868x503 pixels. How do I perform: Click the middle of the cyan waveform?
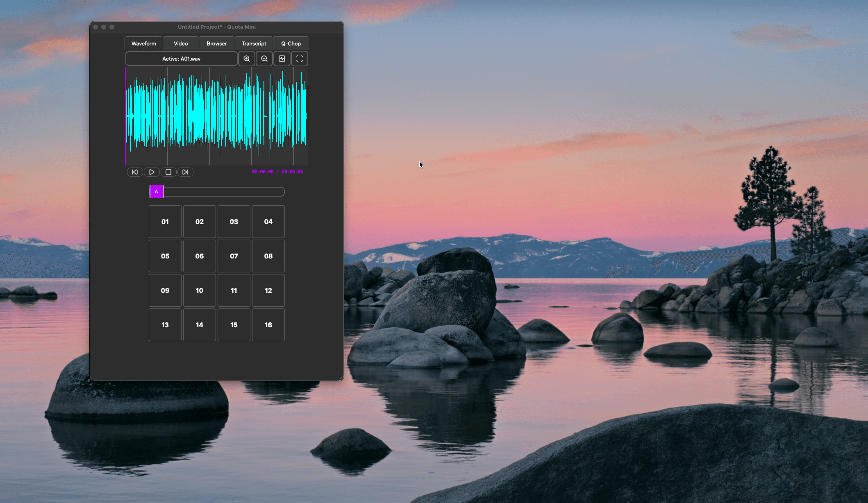tap(217, 116)
